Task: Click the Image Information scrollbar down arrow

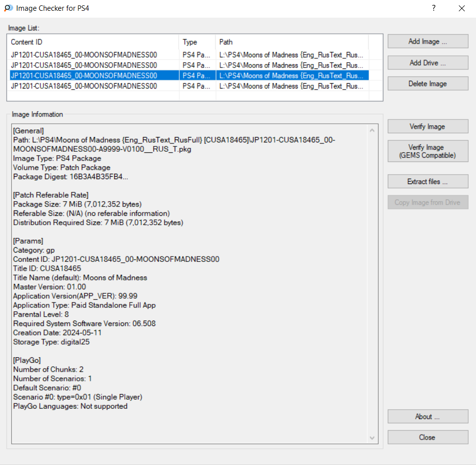Action: click(x=372, y=438)
